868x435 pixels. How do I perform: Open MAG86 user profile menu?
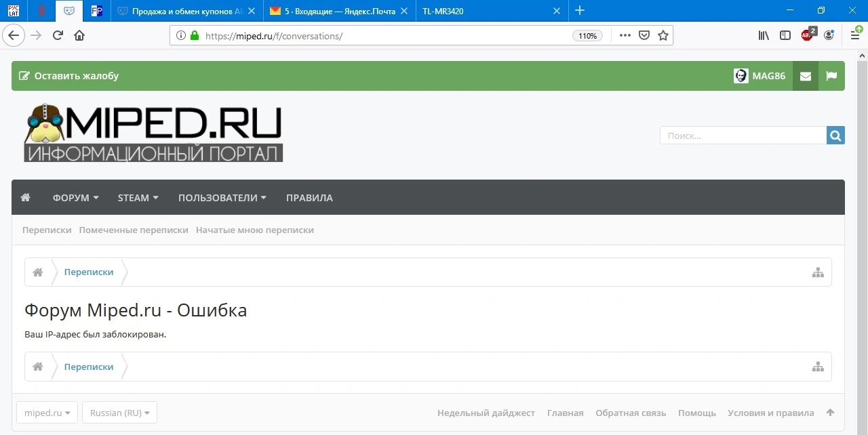pos(759,76)
